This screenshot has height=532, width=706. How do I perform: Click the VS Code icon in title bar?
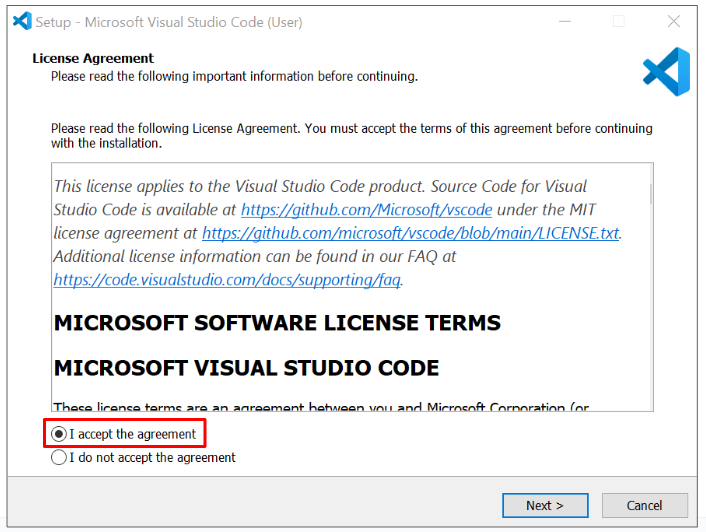click(x=22, y=21)
